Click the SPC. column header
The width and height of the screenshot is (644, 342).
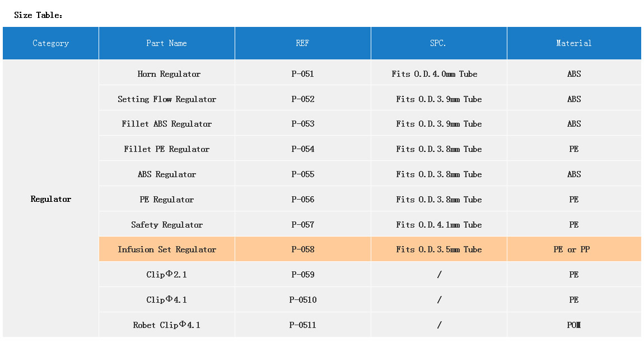pos(438,43)
